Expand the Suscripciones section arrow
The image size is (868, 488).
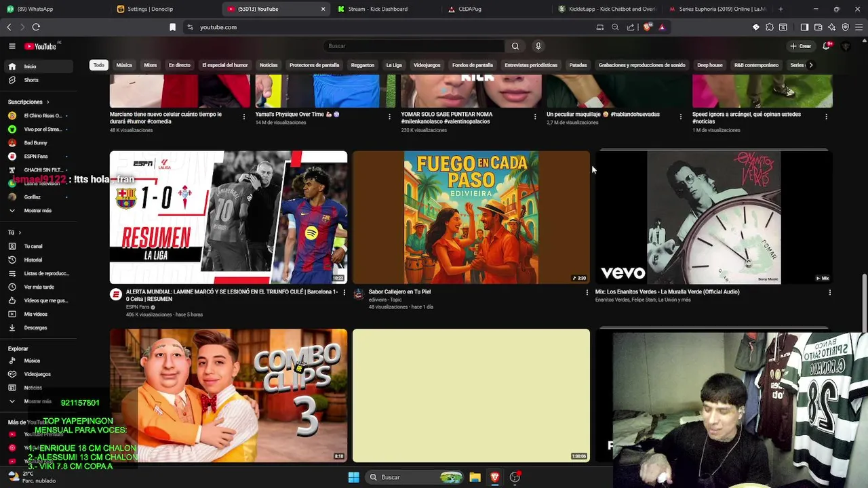(x=47, y=102)
